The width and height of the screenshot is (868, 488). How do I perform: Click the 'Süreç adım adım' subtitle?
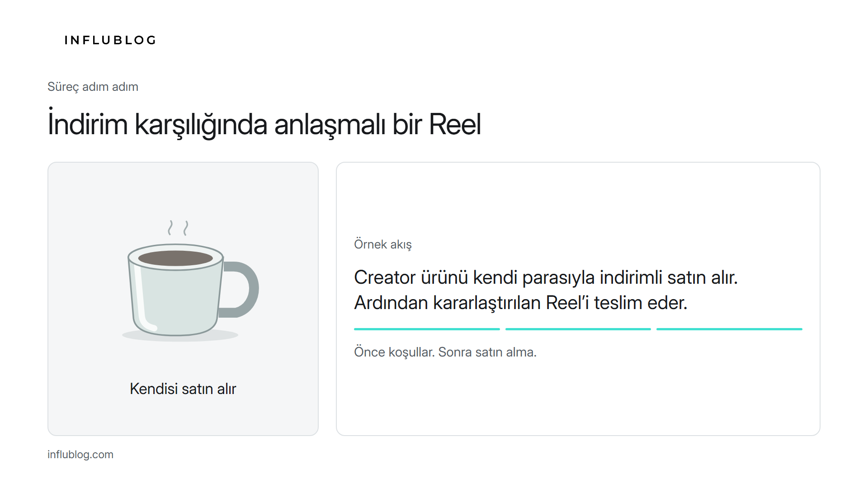(93, 87)
